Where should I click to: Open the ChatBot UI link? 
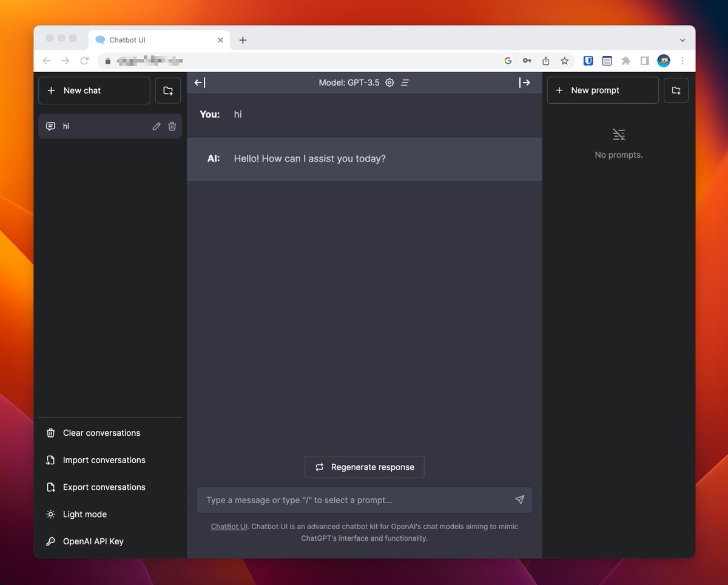229,527
